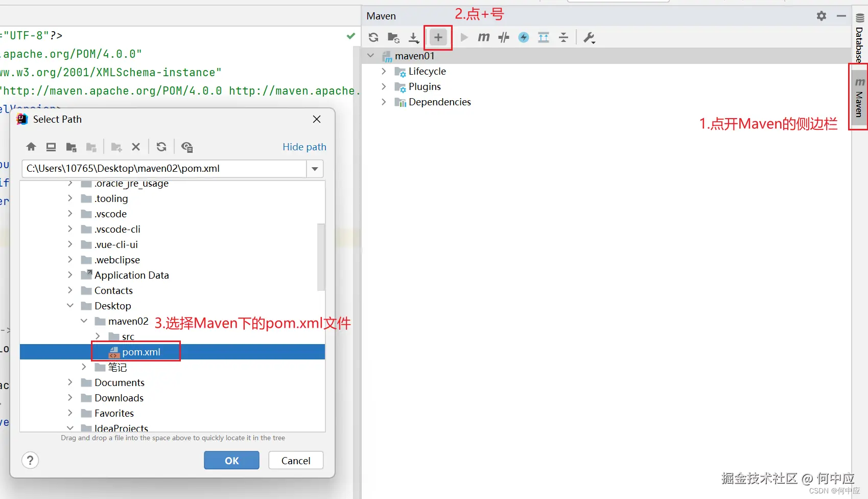Close the Select Path dialog
868x499 pixels.
point(317,119)
